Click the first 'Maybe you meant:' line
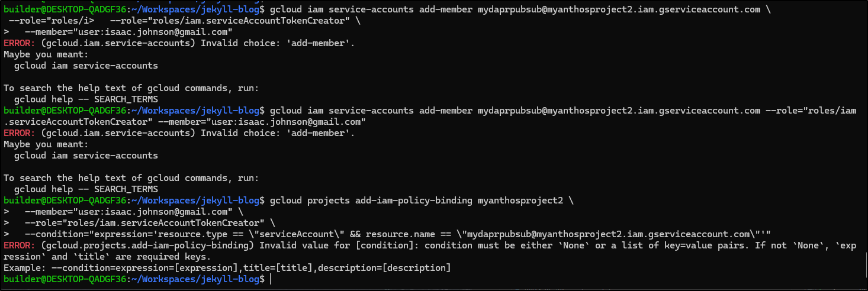The height and width of the screenshot is (291, 868). [46, 54]
